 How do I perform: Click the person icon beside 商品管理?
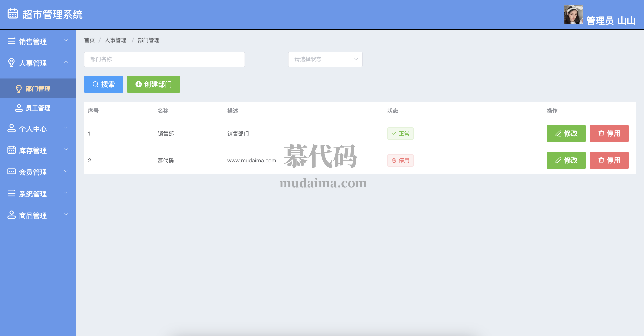tap(11, 215)
